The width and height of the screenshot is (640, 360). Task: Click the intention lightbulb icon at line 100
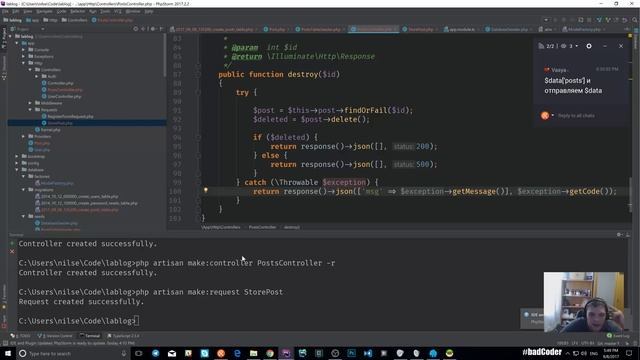[x=206, y=190]
